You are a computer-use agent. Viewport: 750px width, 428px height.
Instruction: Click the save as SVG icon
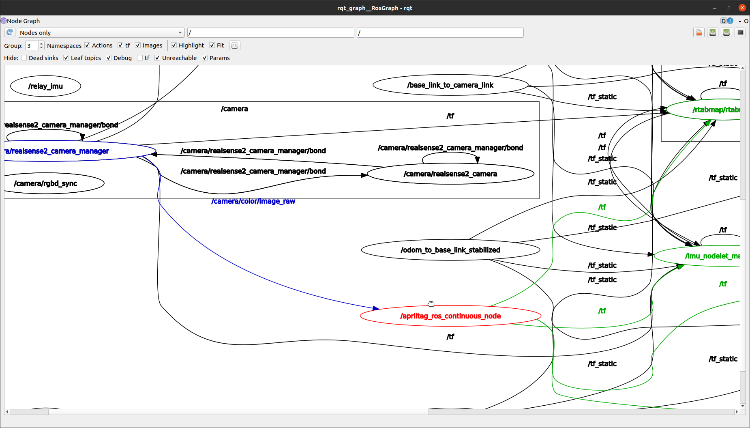pyautogui.click(x=726, y=32)
